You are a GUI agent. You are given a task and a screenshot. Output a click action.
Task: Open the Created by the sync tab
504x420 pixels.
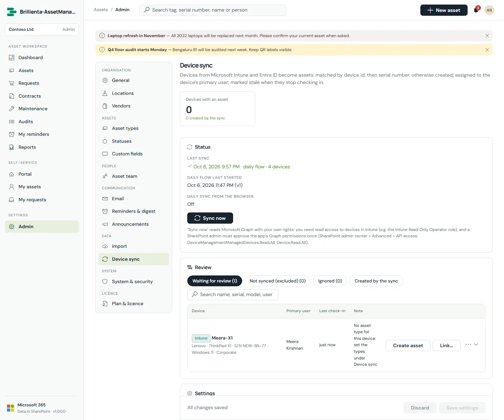coord(376,281)
